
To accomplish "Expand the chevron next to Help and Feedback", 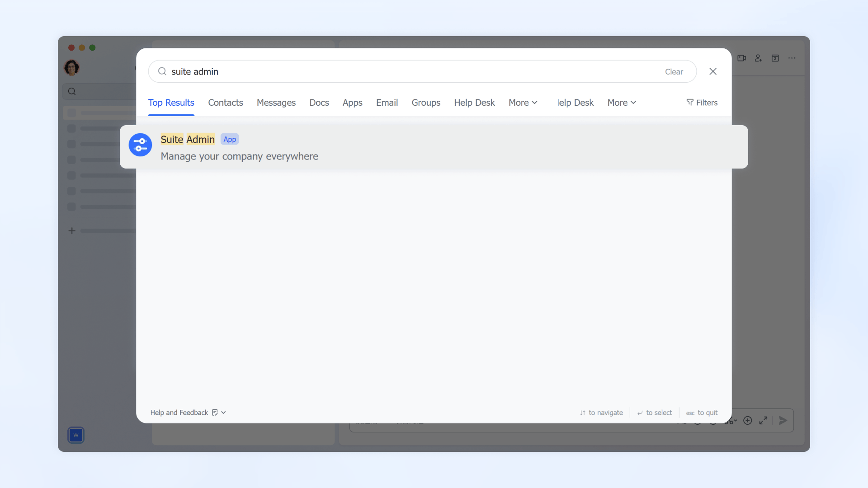I will pyautogui.click(x=223, y=413).
